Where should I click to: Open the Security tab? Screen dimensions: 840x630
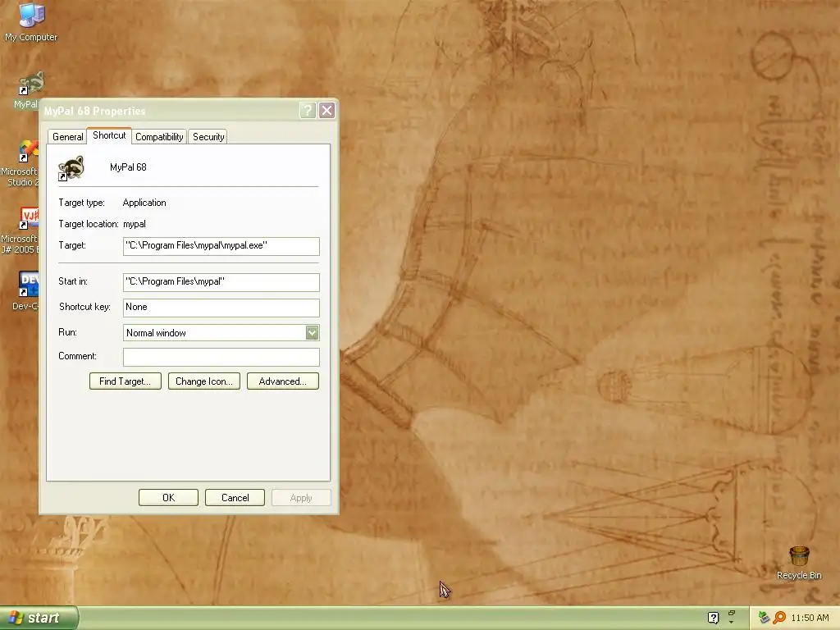208,137
